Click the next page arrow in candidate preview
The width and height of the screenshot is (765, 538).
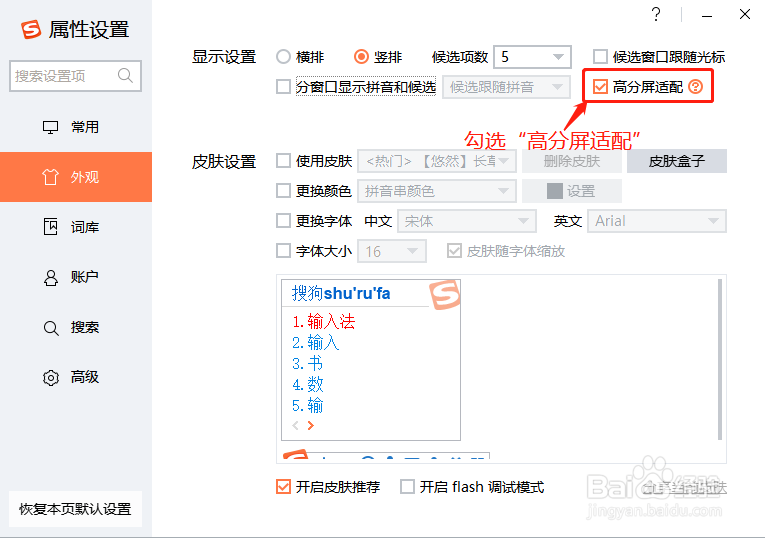click(311, 425)
